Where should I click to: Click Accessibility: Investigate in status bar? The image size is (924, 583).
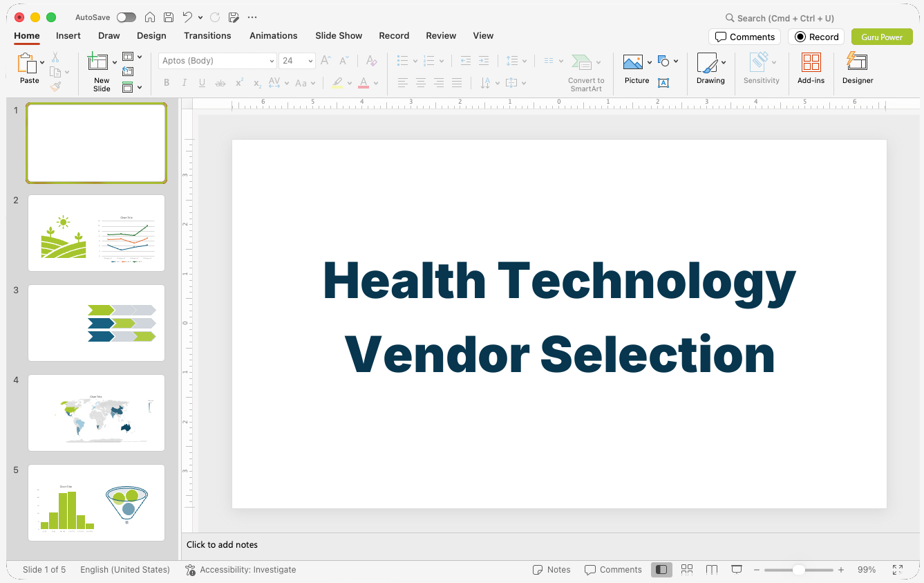pos(241,570)
